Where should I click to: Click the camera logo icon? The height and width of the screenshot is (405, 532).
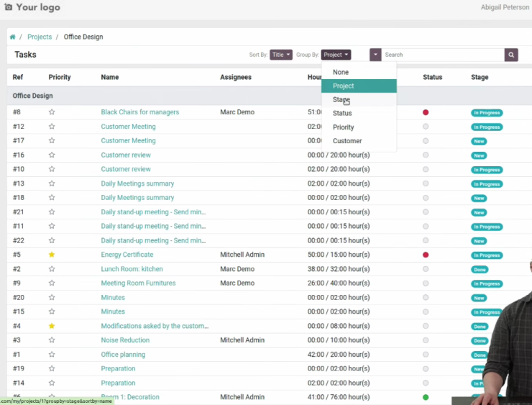8,7
